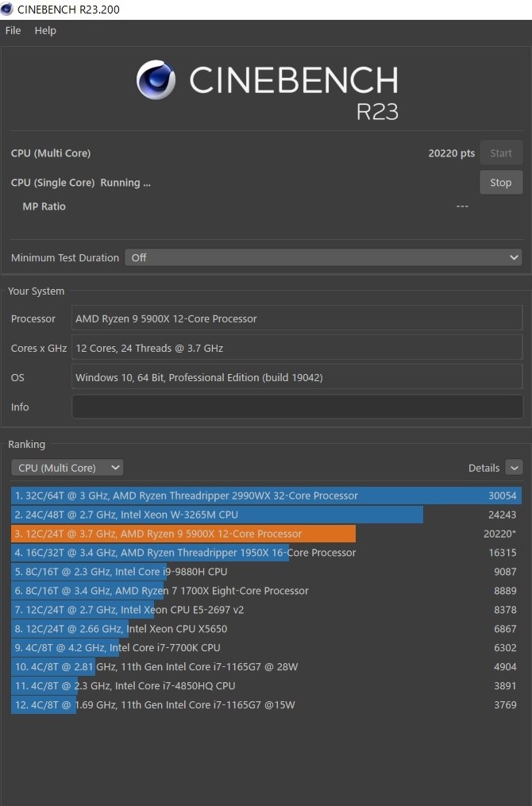Open the Help menu
Viewport: 532px width, 806px height.
pyautogui.click(x=45, y=30)
